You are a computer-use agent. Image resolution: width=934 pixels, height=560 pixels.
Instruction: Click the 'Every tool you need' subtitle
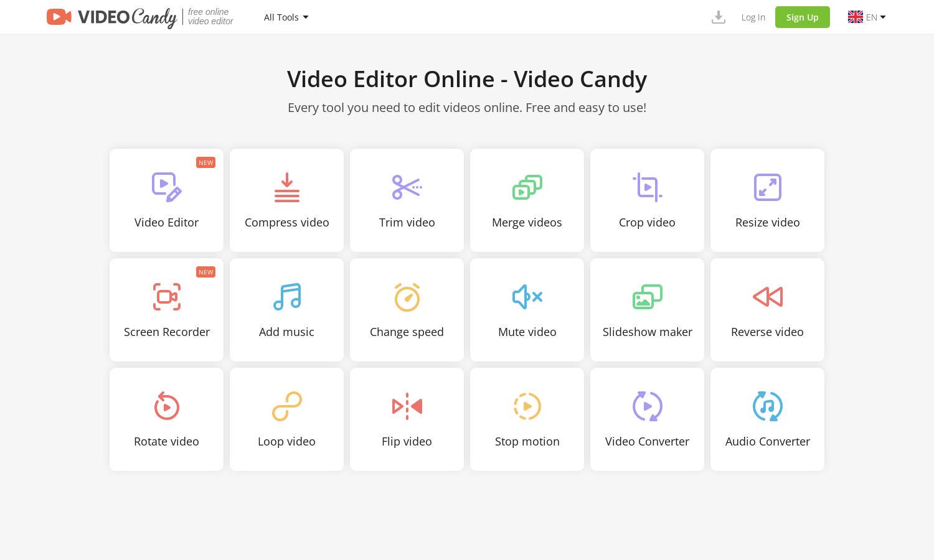[467, 108]
